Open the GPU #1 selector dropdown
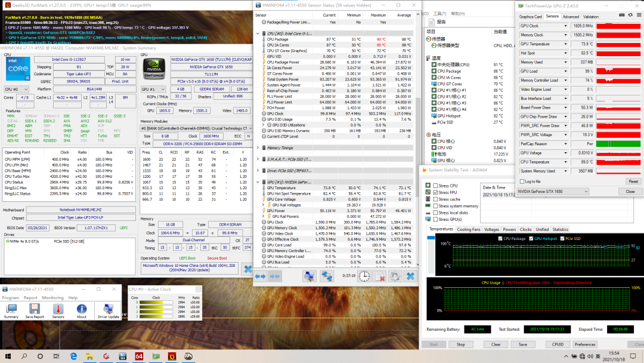644x363 pixels. click(153, 89)
